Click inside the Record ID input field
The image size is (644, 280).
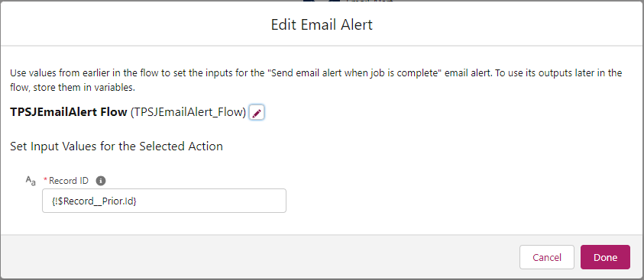click(164, 201)
